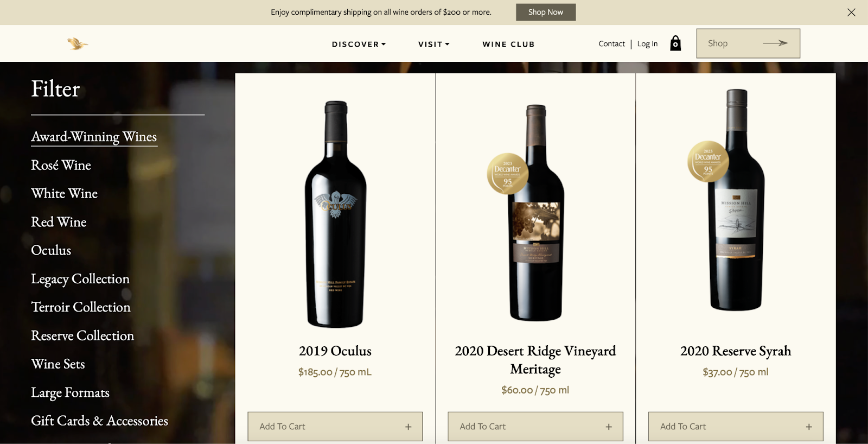The image size is (868, 444).
Task: Open the Wine Club menu item
Action: point(508,45)
